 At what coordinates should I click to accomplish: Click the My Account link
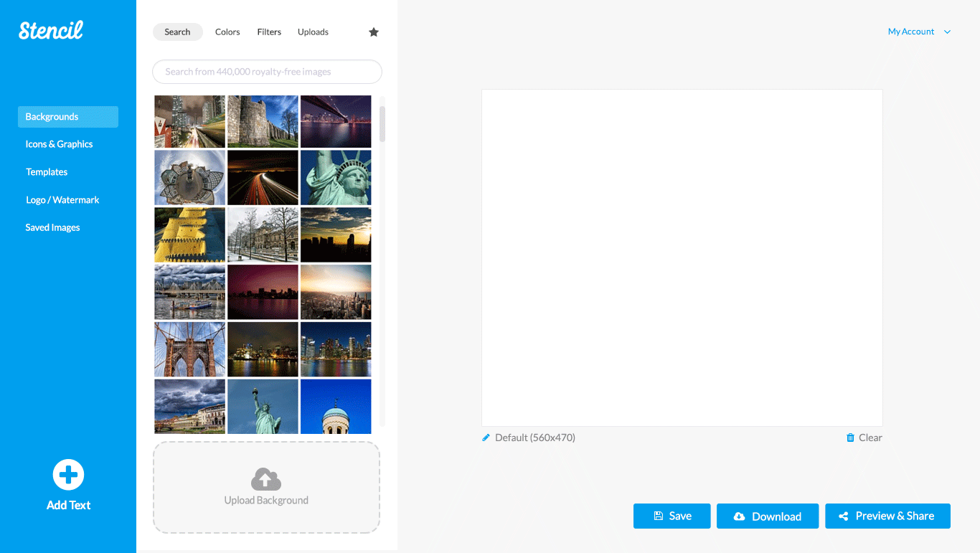[x=911, y=32]
